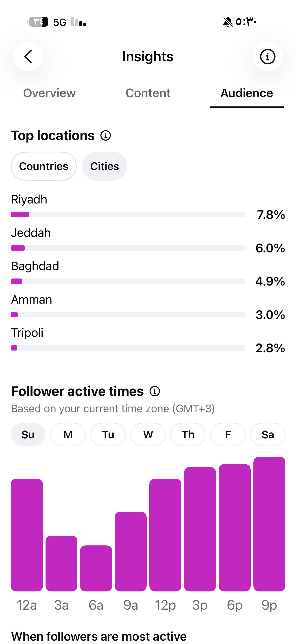This screenshot has width=296, height=644.
Task: Tap the muted bell status icon
Action: [x=228, y=22]
